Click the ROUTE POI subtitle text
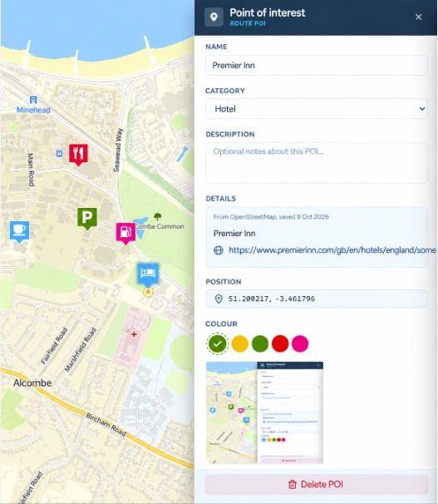The width and height of the screenshot is (438, 504). pos(248,23)
